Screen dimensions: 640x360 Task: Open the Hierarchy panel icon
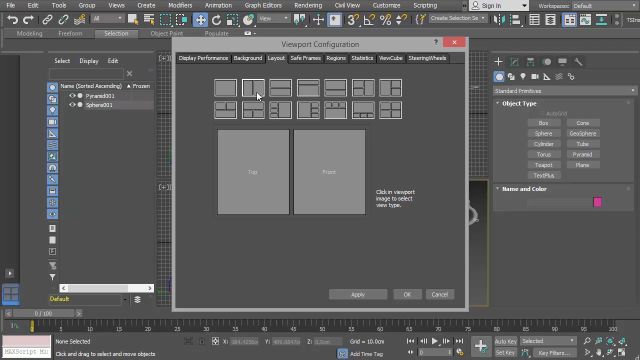pos(530,62)
